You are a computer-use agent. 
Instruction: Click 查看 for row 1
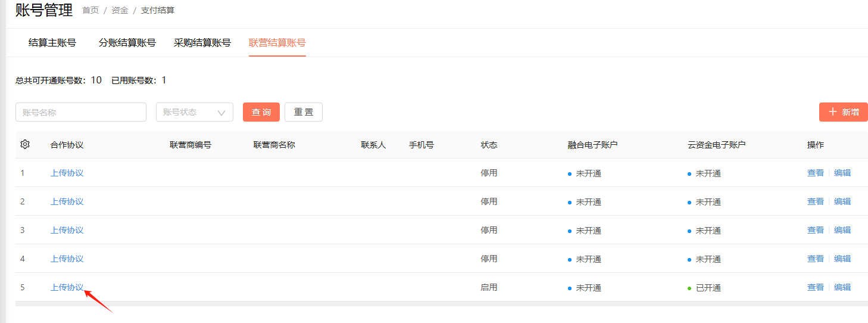point(816,173)
